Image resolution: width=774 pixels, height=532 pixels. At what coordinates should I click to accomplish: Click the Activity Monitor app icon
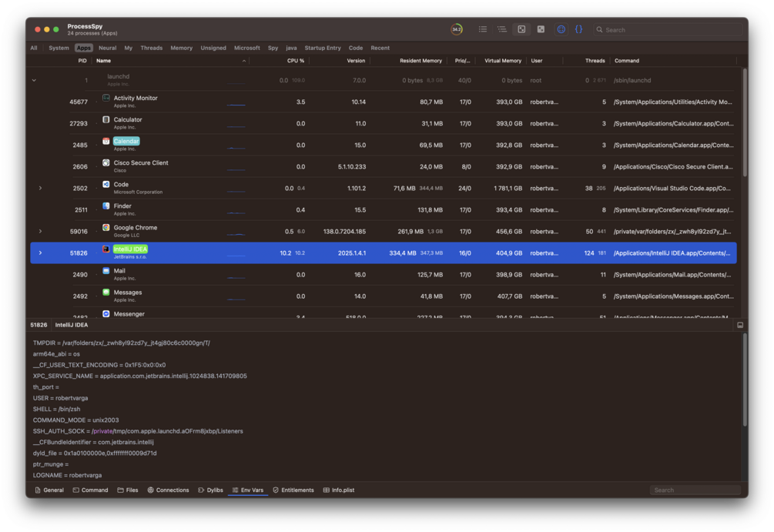[x=106, y=98]
